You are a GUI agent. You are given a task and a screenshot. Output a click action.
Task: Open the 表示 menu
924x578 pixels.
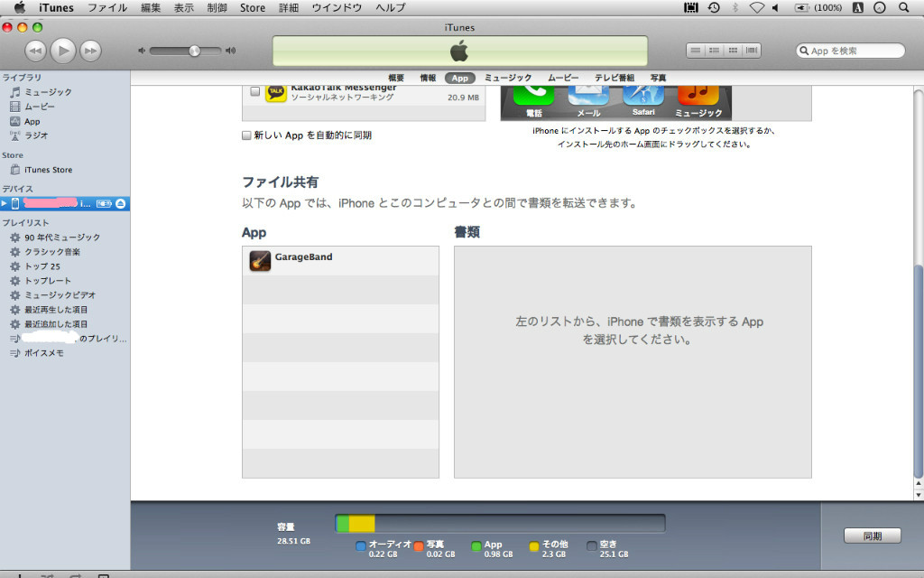(184, 7)
